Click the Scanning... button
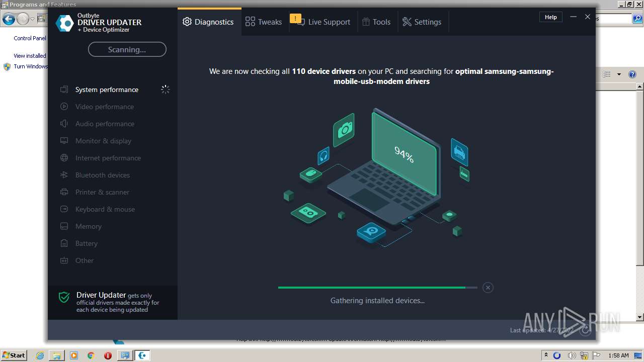This screenshot has width=644, height=362. (127, 49)
